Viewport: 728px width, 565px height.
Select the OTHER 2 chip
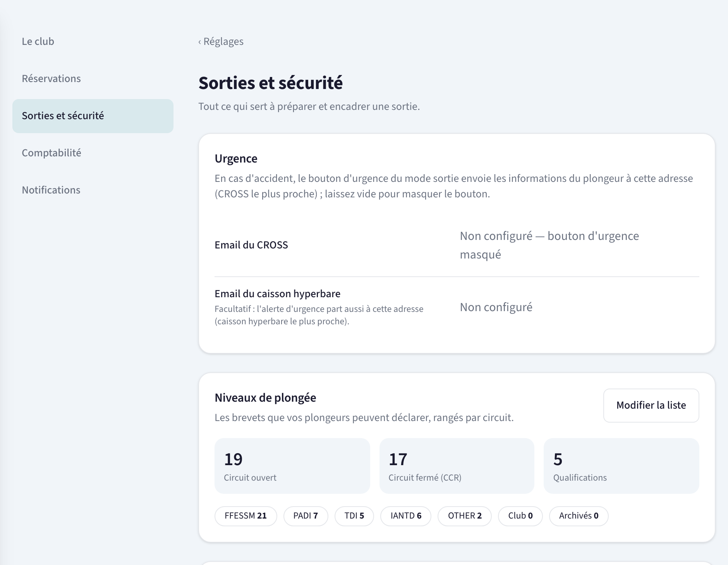pos(464,516)
